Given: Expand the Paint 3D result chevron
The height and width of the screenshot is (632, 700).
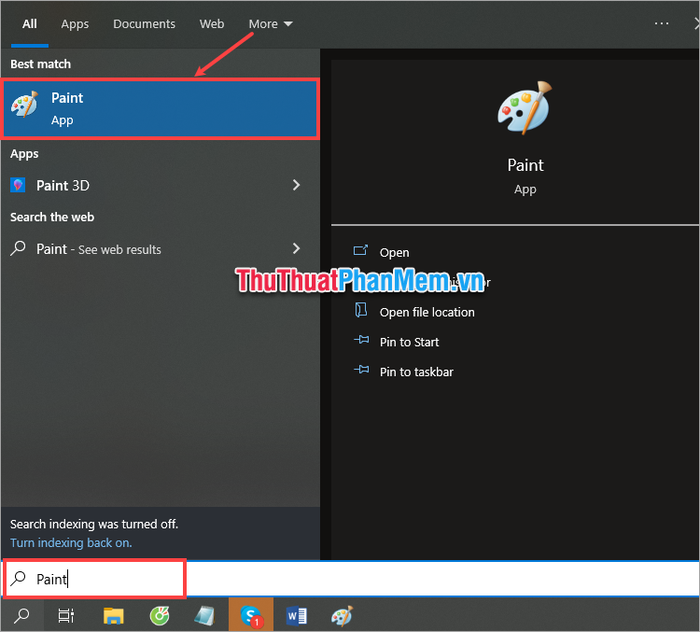Looking at the screenshot, I should point(296,185).
